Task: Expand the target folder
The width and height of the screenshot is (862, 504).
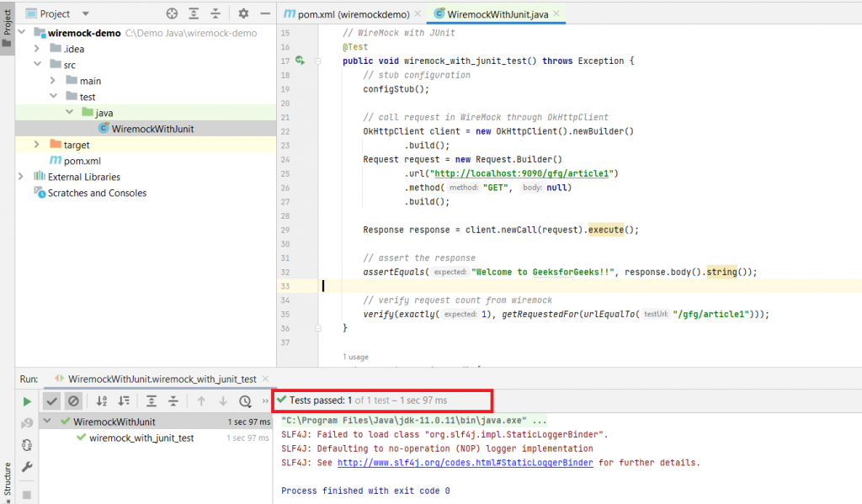Action: [x=36, y=145]
